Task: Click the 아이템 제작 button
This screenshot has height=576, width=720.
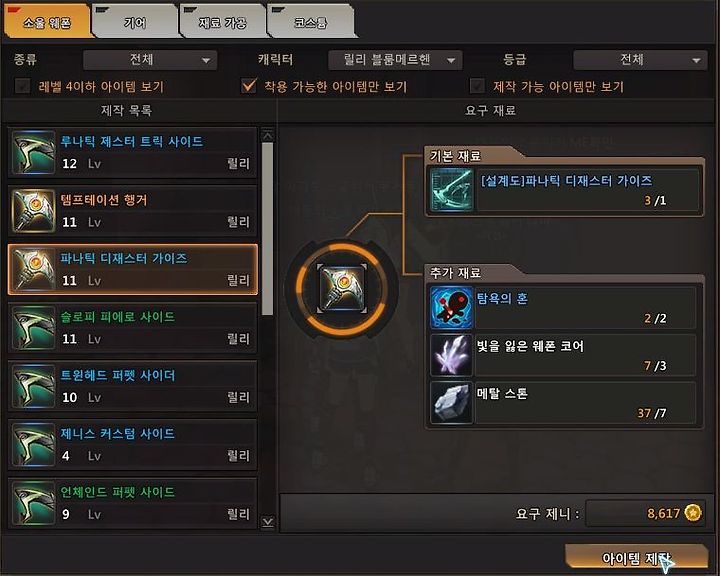Action: (x=636, y=557)
